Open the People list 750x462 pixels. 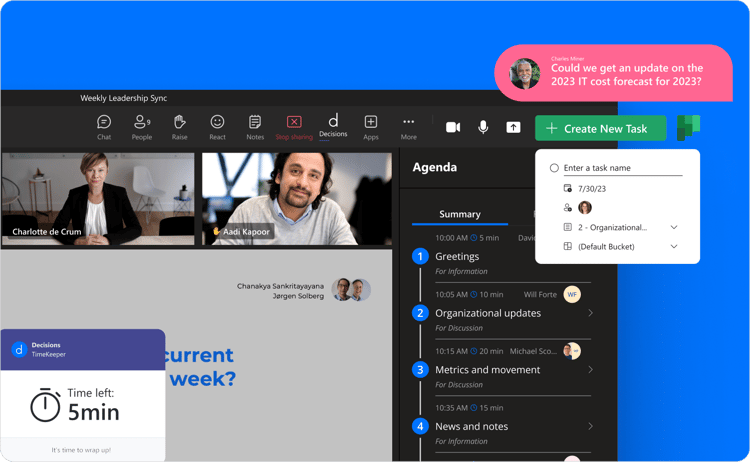click(x=142, y=127)
